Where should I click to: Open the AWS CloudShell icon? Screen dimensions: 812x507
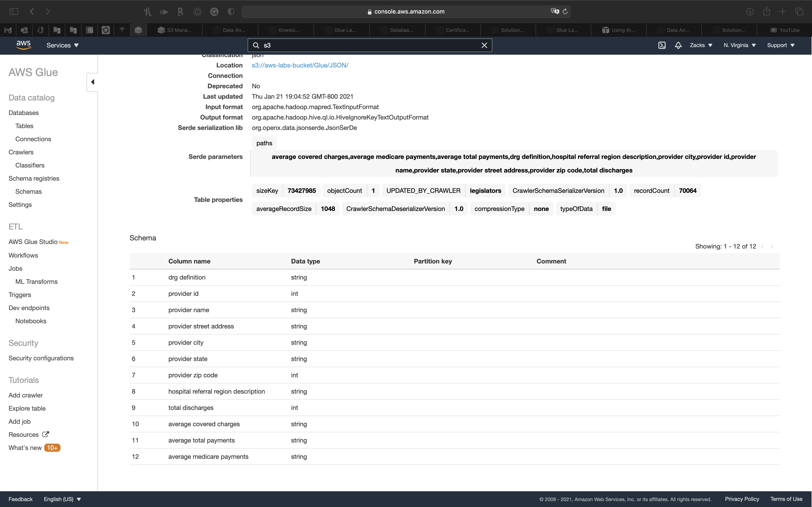click(x=662, y=45)
